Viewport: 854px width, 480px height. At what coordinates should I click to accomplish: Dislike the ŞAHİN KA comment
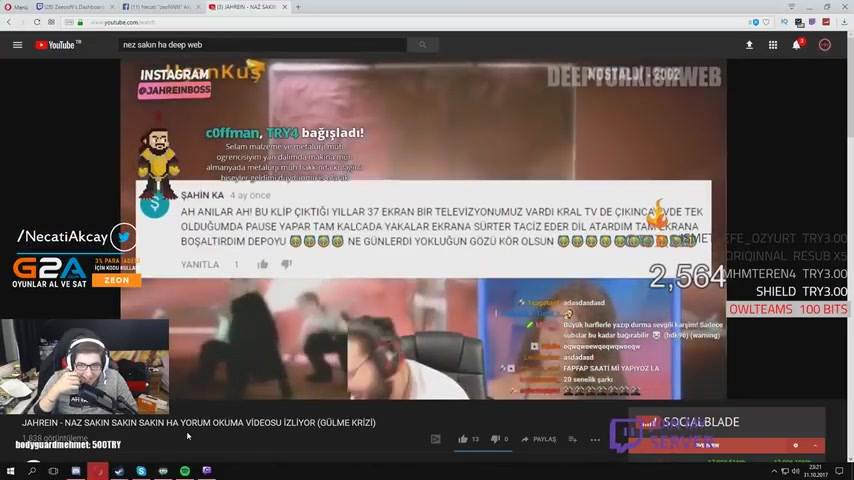coord(286,264)
